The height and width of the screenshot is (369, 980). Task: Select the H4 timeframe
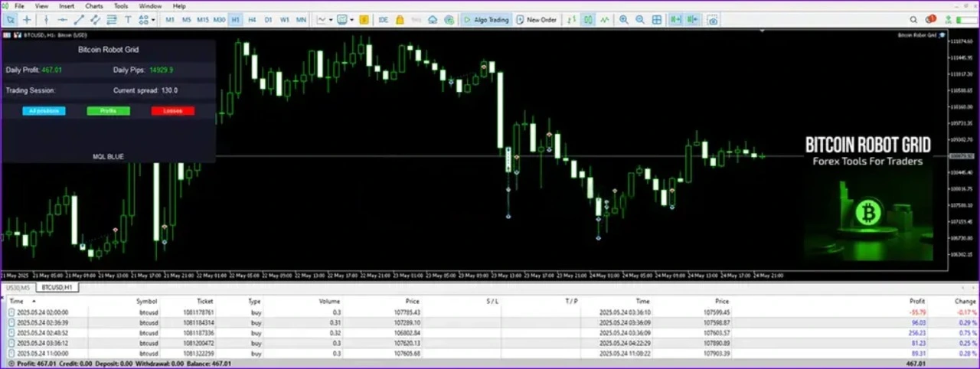point(252,20)
